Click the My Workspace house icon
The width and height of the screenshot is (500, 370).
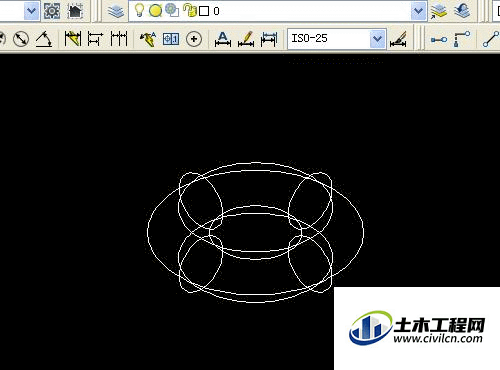[75, 11]
